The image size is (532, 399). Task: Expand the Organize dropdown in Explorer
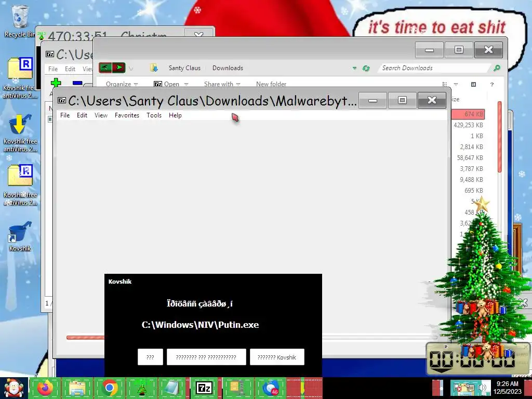122,84
